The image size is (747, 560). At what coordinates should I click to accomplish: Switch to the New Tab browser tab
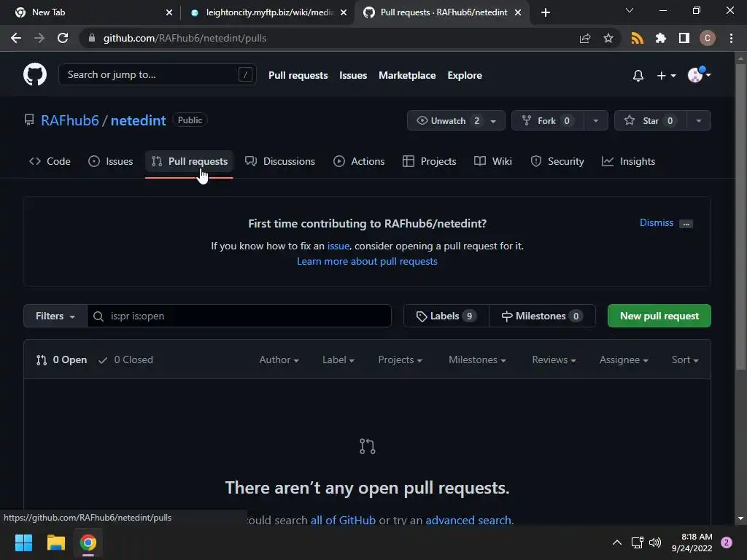click(90, 12)
